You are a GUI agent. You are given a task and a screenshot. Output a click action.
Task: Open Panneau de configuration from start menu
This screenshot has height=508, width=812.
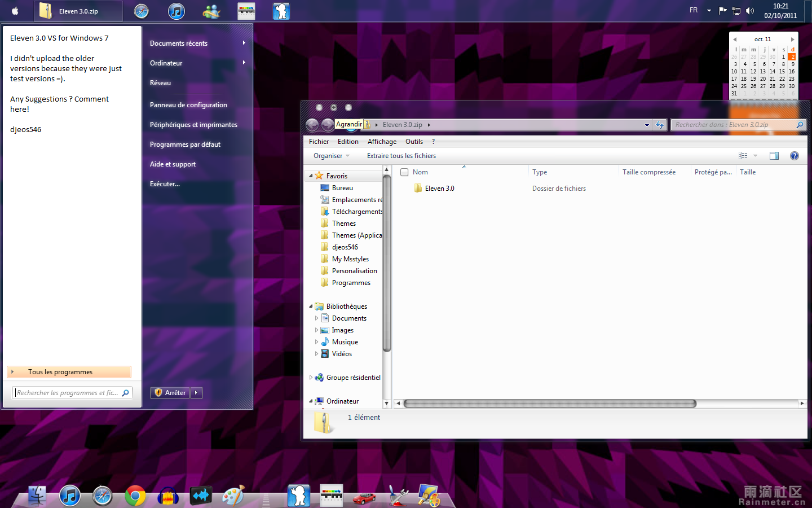pos(188,105)
